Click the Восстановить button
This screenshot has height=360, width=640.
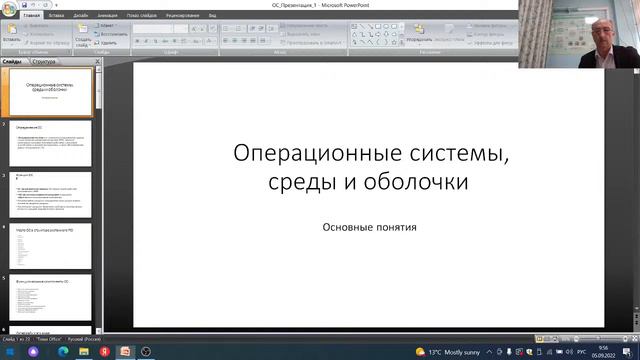click(x=111, y=34)
